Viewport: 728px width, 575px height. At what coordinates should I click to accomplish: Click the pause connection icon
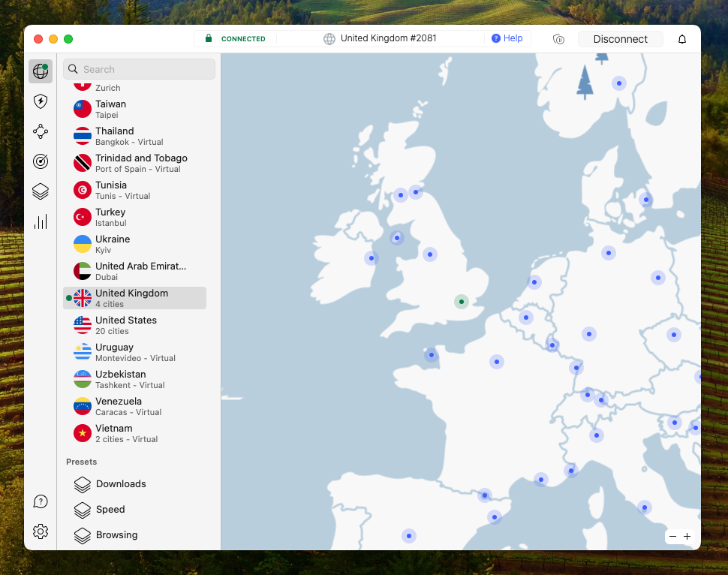558,39
